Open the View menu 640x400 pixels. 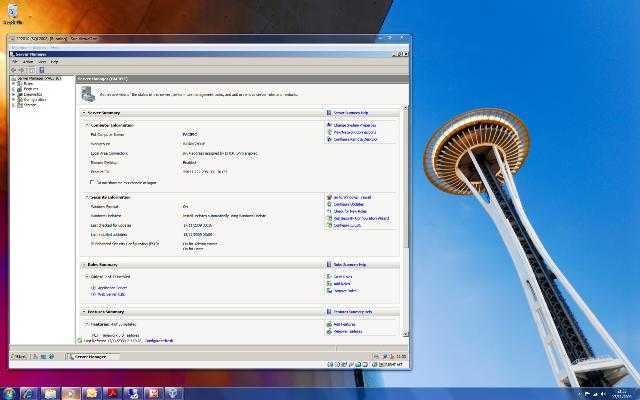[42, 61]
